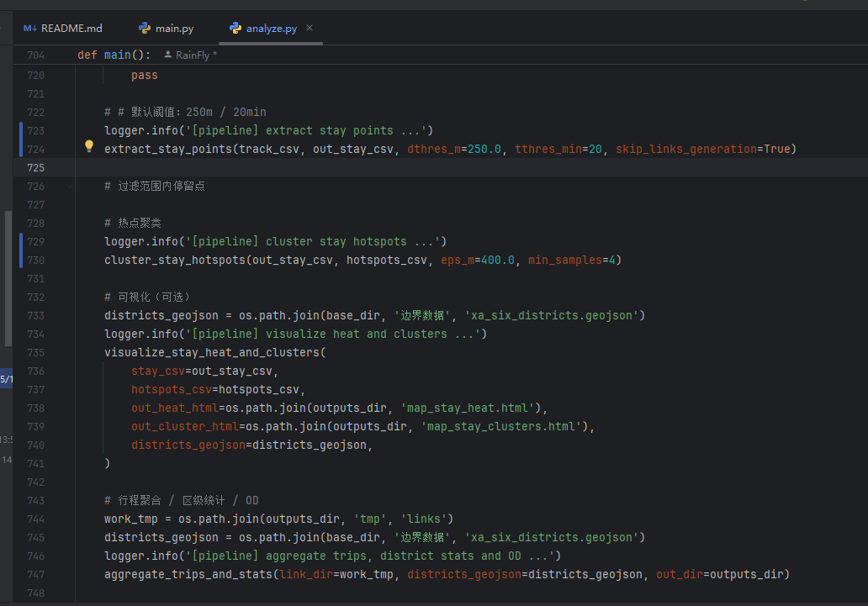Close the analyze.py editor tab
This screenshot has height=606, width=868.
click(x=310, y=29)
